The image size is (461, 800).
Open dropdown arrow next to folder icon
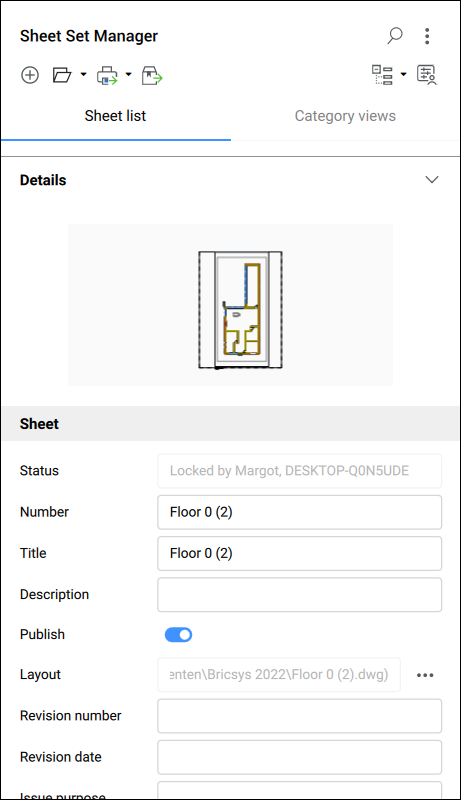pos(84,74)
